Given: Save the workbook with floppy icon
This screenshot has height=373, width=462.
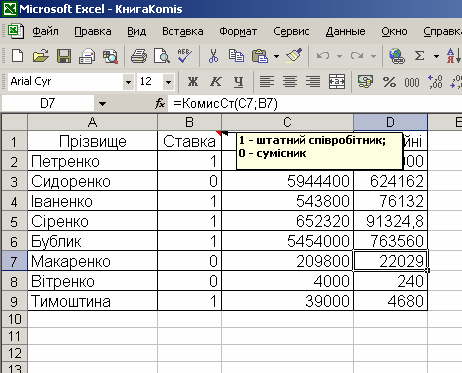Looking at the screenshot, I should pos(64,56).
